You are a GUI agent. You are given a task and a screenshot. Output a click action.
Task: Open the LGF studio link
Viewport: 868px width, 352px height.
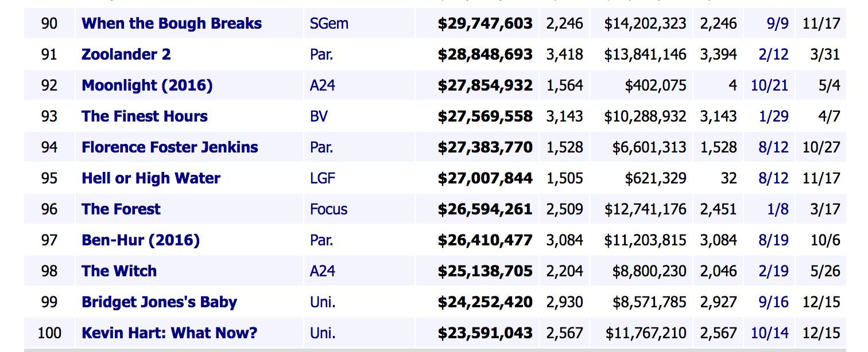pyautogui.click(x=322, y=178)
